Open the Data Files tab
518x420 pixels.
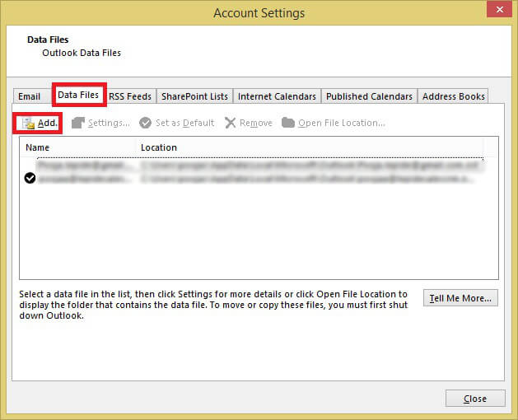point(78,96)
